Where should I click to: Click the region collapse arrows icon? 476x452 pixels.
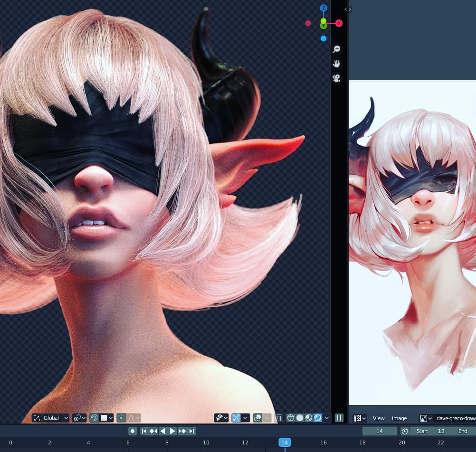pos(348,9)
